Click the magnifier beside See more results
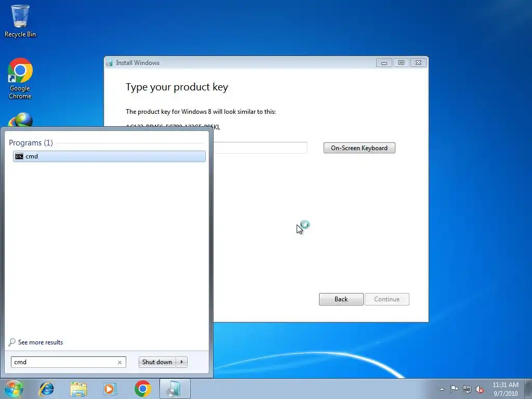Image resolution: width=532 pixels, height=399 pixels. coord(12,342)
